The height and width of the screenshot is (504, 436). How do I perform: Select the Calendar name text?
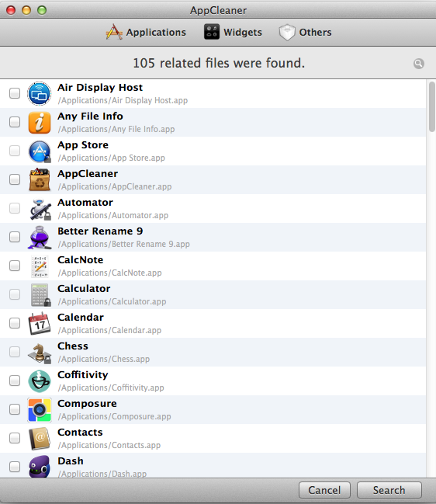[x=81, y=318]
